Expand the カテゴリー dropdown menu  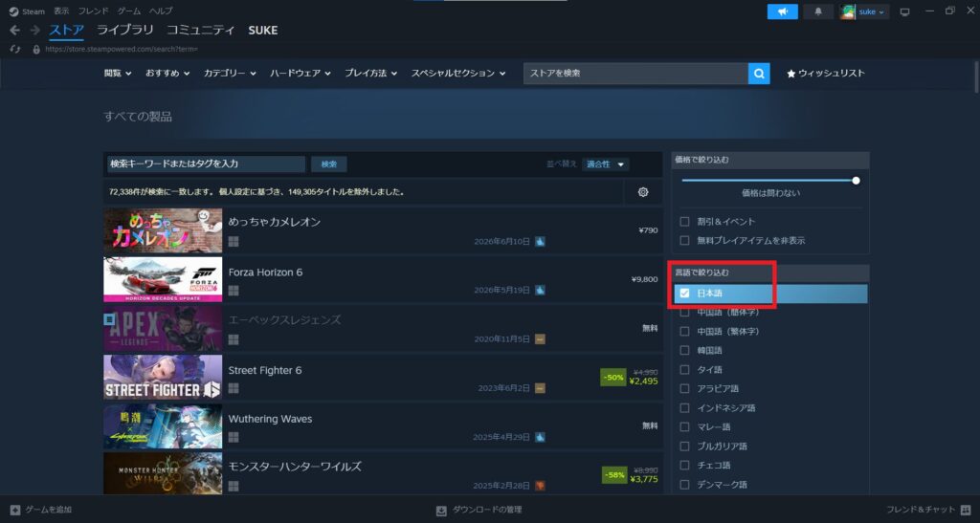[230, 73]
